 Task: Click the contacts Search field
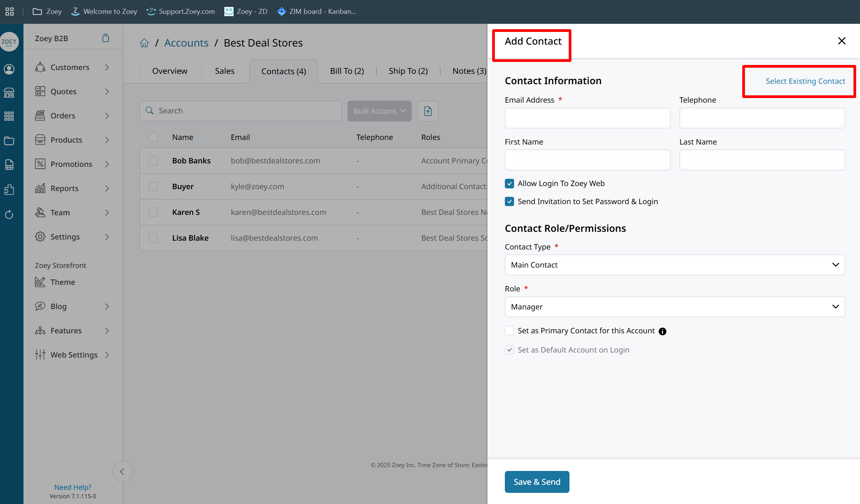240,111
